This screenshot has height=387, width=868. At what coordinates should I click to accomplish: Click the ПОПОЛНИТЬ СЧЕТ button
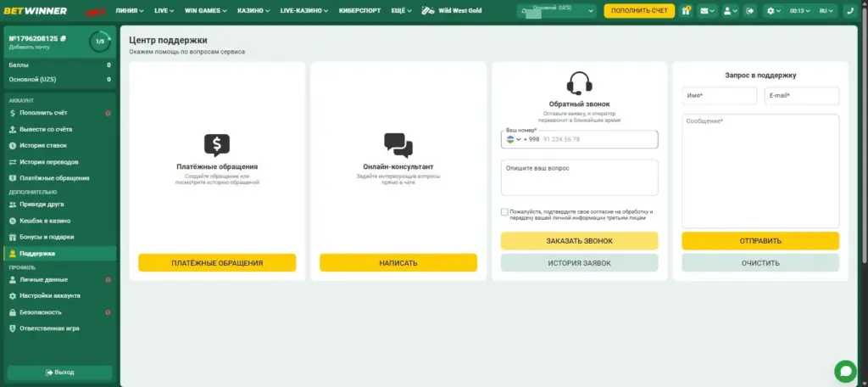[x=639, y=10]
